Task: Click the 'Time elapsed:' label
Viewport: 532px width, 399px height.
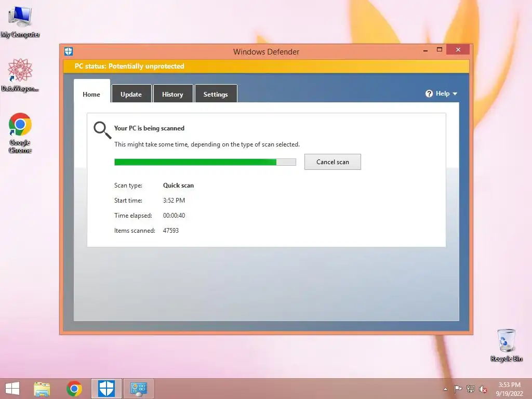Action: (x=133, y=216)
